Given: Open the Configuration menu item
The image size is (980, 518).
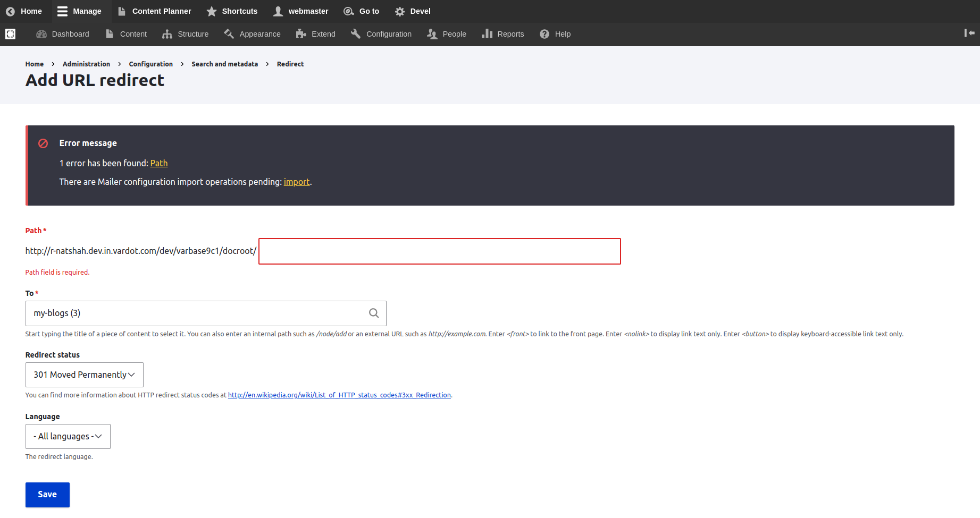Looking at the screenshot, I should coord(381,33).
